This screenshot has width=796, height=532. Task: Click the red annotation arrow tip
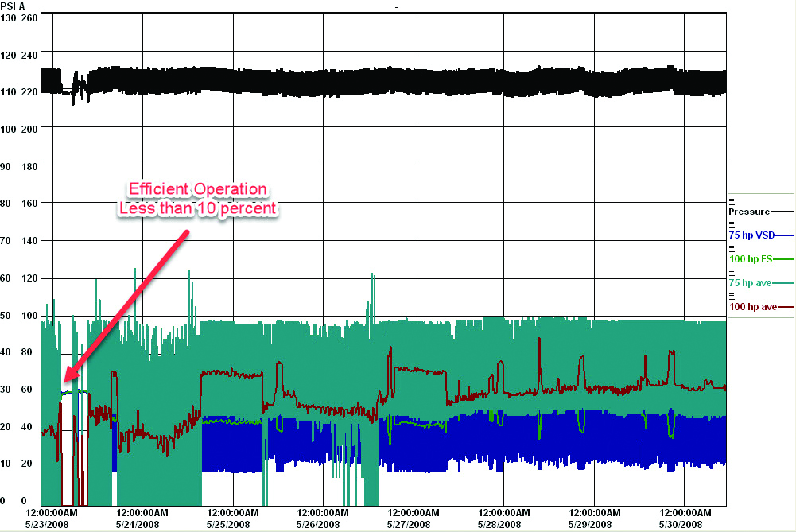click(66, 381)
